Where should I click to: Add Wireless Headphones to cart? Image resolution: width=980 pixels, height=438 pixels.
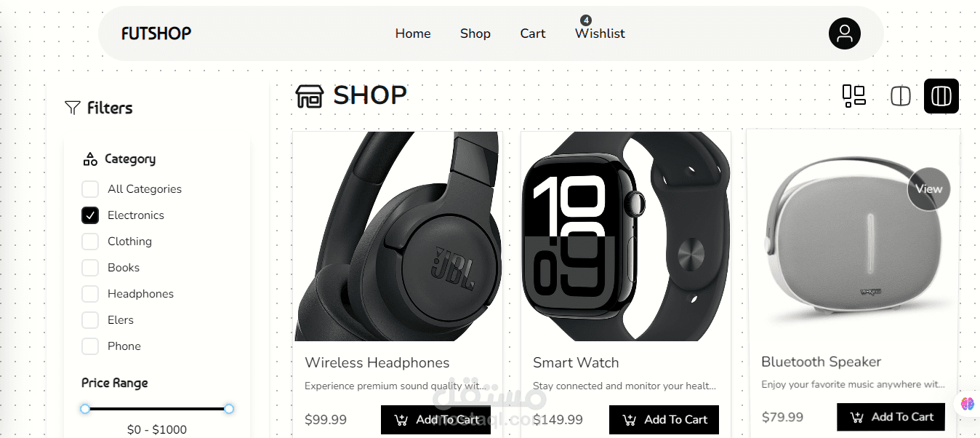436,420
